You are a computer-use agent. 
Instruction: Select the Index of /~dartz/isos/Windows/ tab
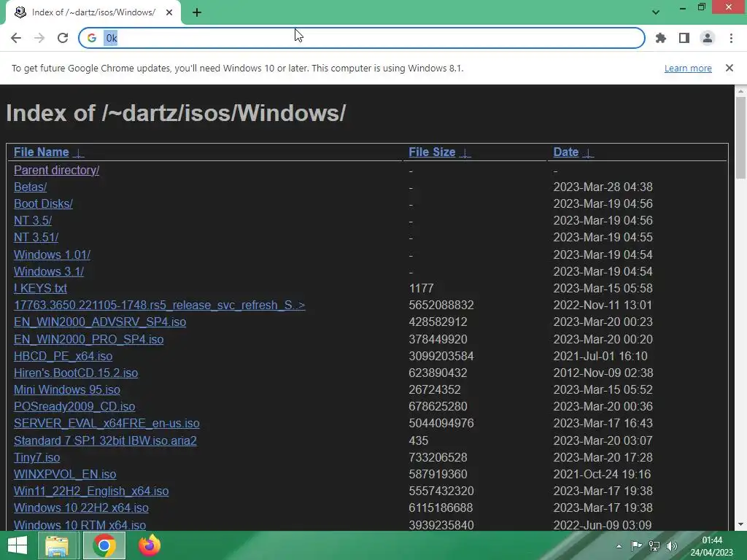click(93, 12)
